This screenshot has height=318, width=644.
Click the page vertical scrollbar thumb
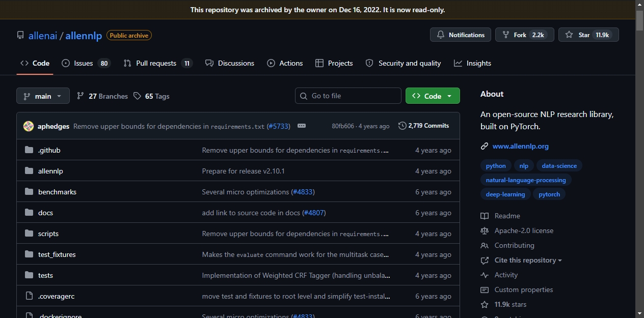coord(639,20)
